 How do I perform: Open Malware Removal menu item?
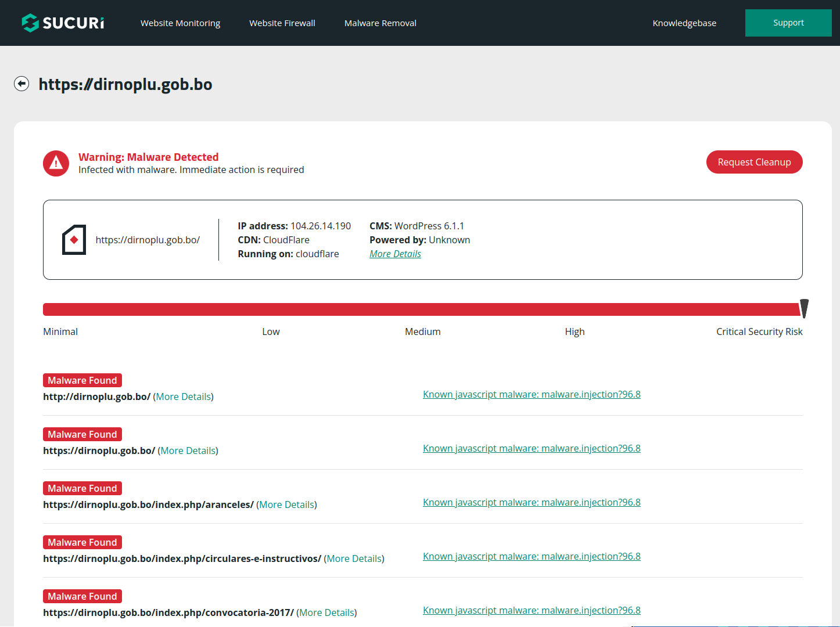pyautogui.click(x=380, y=23)
